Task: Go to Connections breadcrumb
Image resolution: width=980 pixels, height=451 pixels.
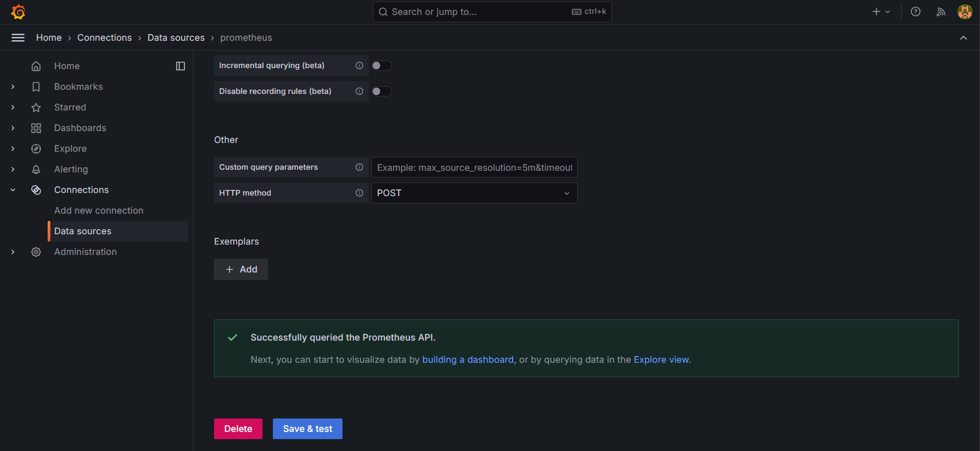Action: click(x=105, y=38)
